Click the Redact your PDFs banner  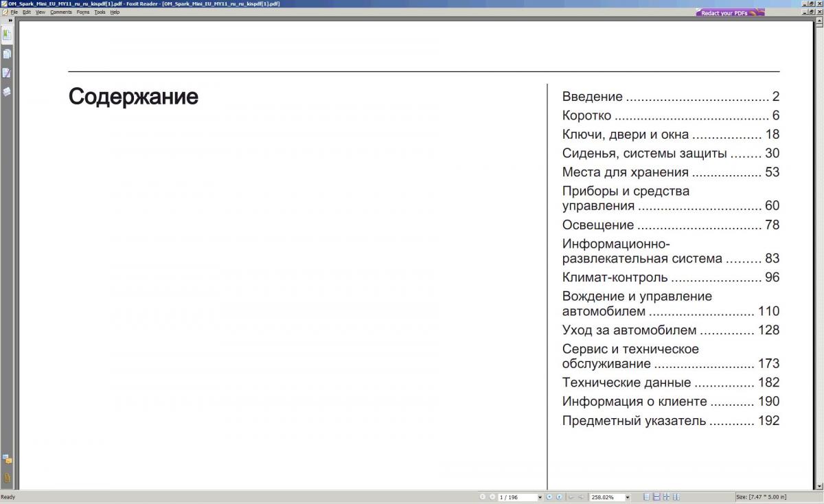729,12
